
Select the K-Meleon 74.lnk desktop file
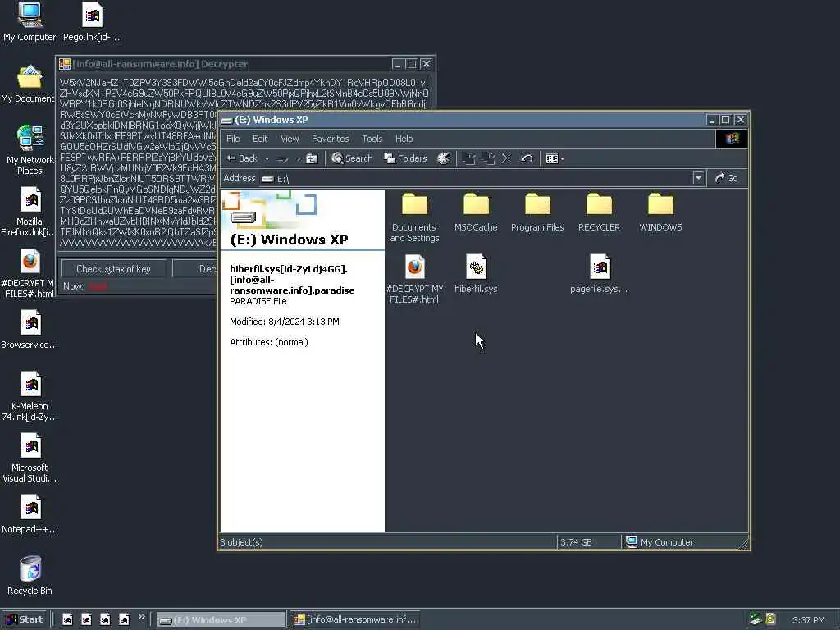tap(30, 396)
